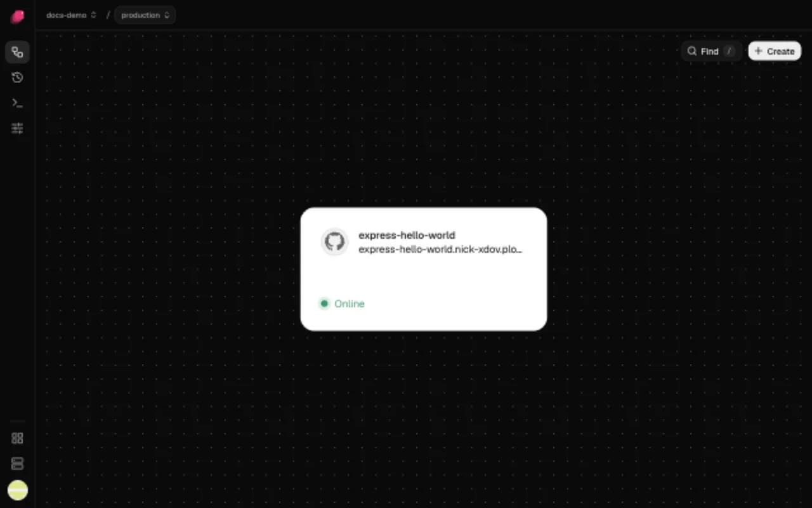Click the GitHub icon on service card
Screen dimensions: 812x508
coord(334,242)
